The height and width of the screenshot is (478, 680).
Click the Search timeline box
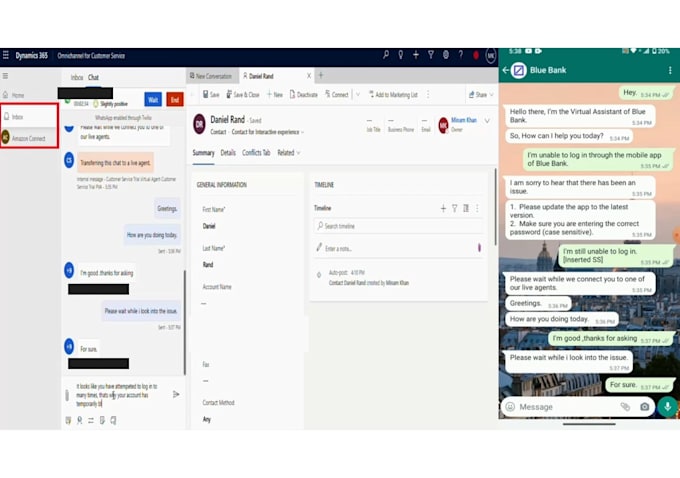[x=398, y=226]
